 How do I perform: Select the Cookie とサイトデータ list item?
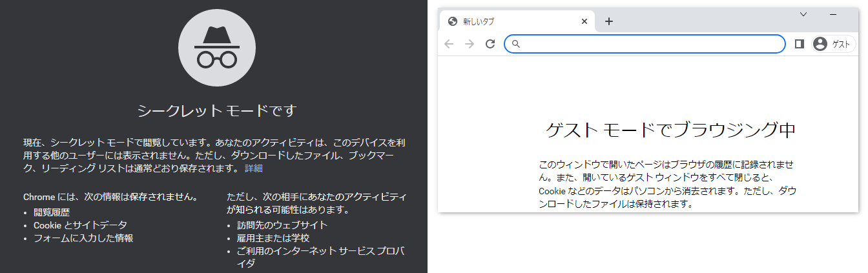coord(80,225)
